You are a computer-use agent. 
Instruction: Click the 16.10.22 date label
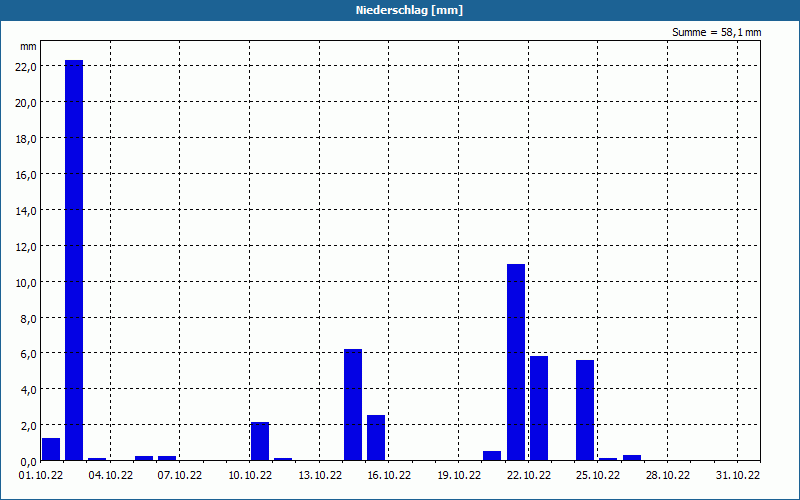(x=389, y=476)
